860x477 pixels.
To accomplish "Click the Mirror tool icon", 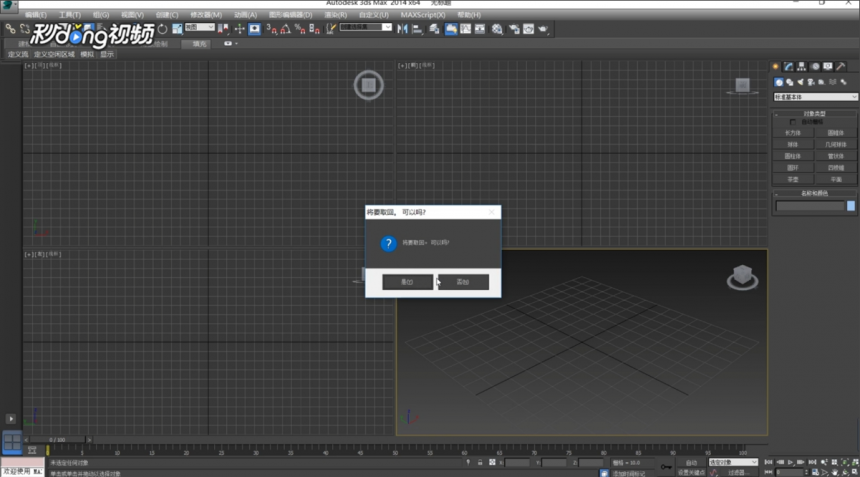I will click(x=403, y=29).
